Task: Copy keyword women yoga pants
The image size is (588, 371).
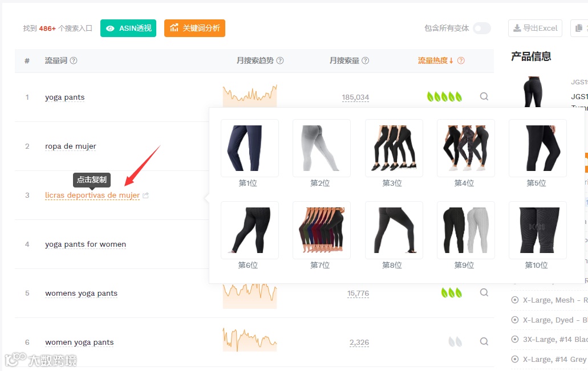Action: (x=79, y=342)
